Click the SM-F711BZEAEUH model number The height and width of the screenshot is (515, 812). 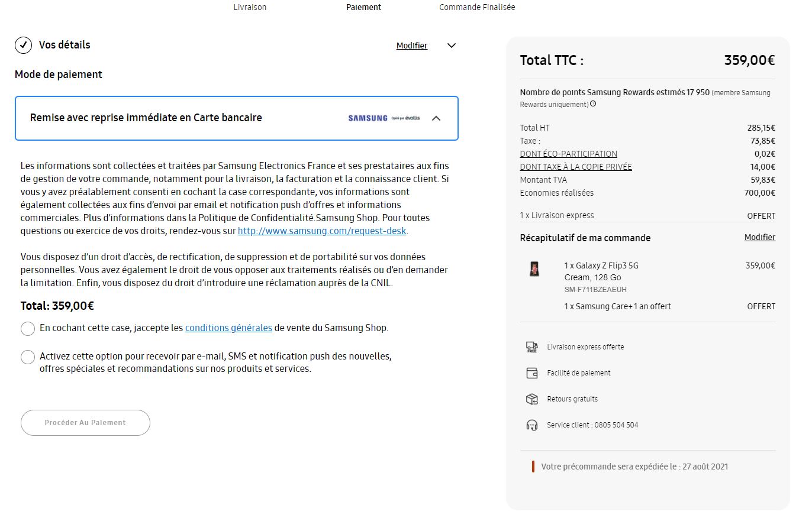pyautogui.click(x=595, y=290)
